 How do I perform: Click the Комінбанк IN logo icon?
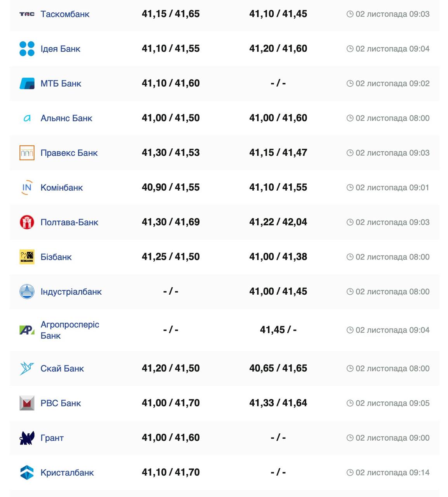pyautogui.click(x=27, y=188)
